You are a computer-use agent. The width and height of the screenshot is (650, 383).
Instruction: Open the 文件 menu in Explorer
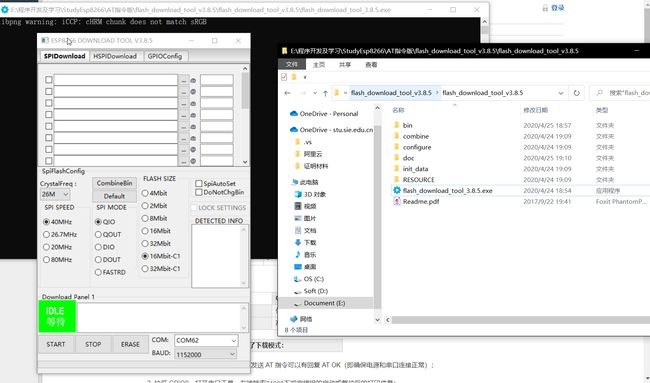click(291, 65)
